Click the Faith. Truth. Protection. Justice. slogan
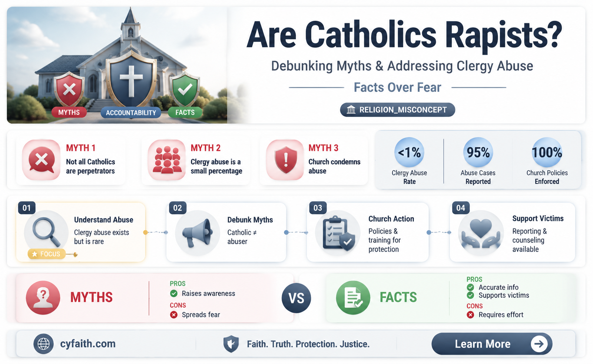This screenshot has width=593, height=364. pyautogui.click(x=308, y=344)
